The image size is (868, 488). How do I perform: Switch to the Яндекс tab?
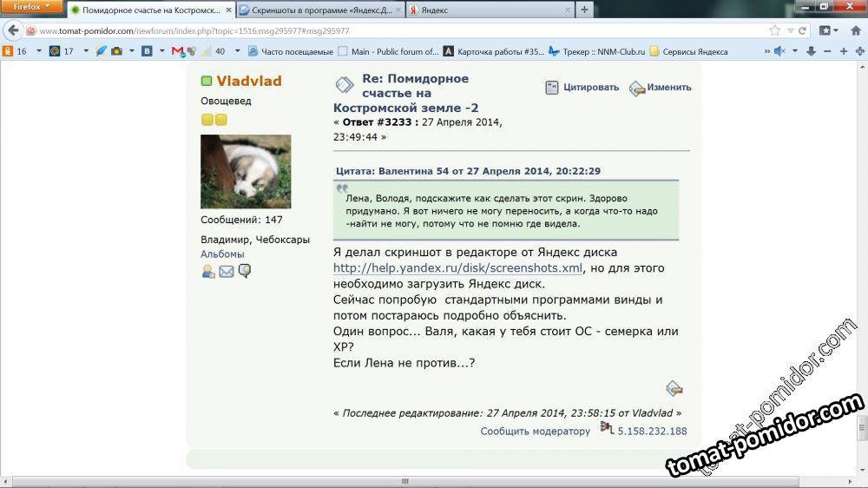pyautogui.click(x=489, y=10)
